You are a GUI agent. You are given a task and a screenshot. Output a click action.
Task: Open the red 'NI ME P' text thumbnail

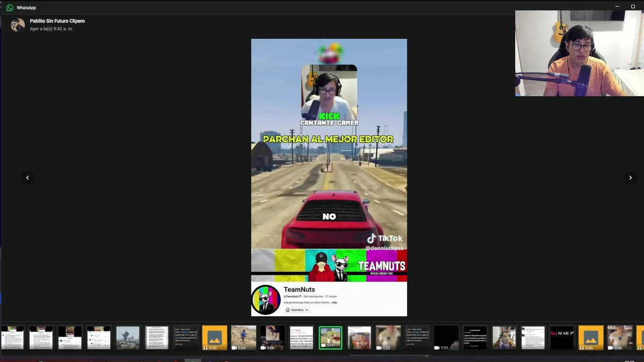tap(562, 338)
